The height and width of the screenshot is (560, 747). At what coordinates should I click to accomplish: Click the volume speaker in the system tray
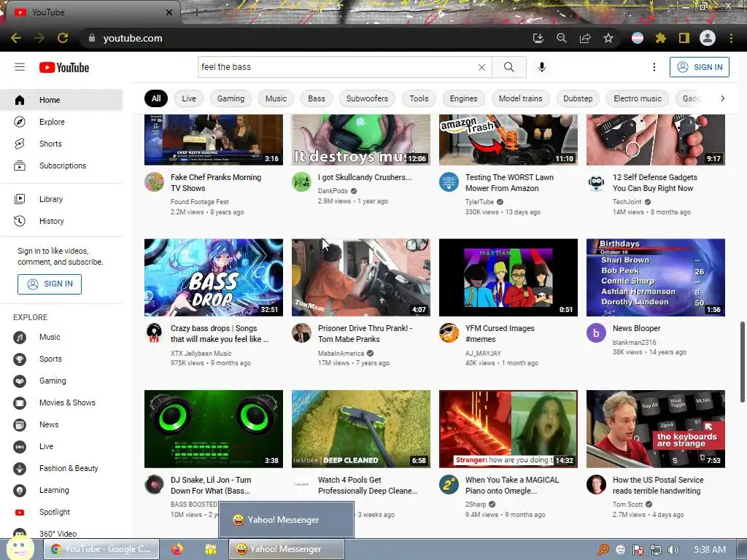pos(673,550)
